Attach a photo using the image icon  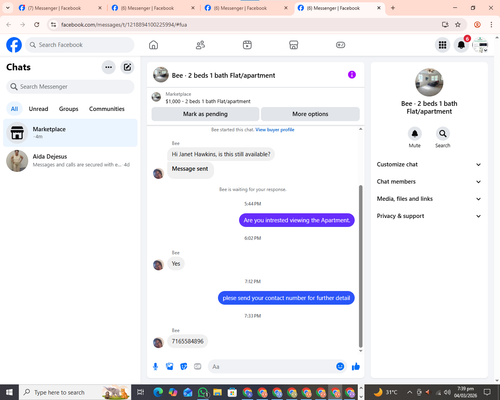coord(170,367)
